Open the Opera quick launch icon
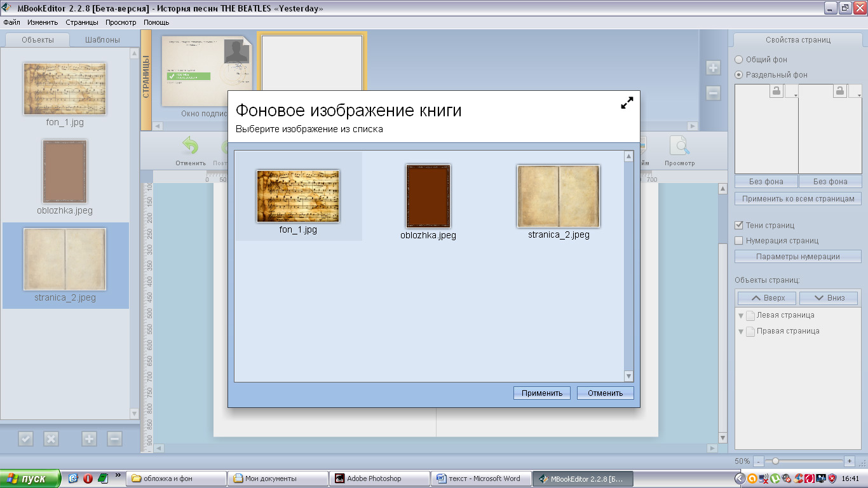 88,478
